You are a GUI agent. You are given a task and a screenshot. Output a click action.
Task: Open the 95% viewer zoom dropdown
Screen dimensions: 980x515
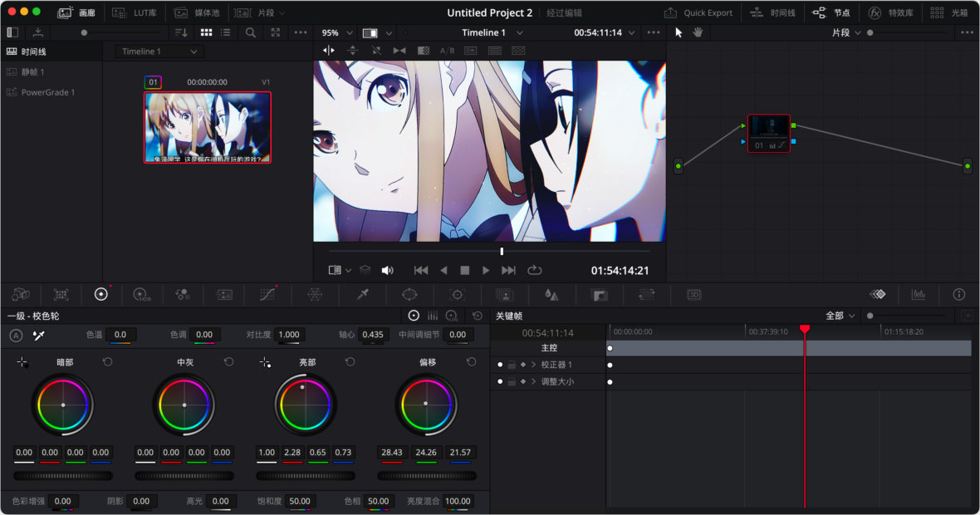pyautogui.click(x=335, y=32)
